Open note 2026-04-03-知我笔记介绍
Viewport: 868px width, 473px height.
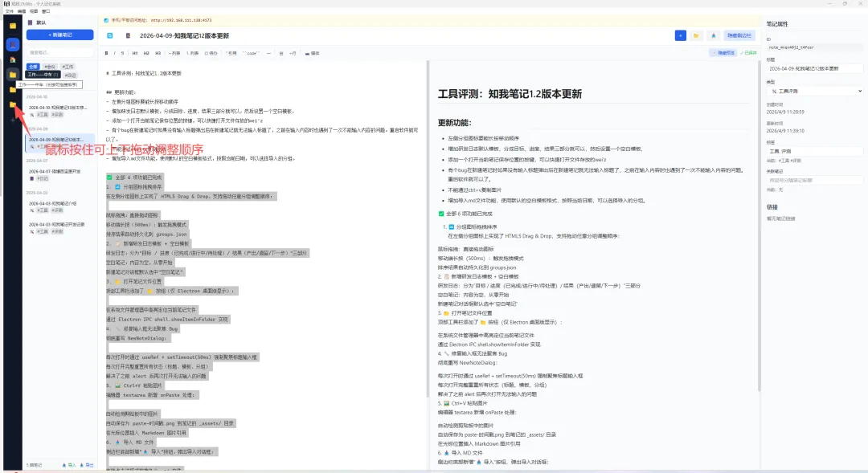pyautogui.click(x=59, y=206)
